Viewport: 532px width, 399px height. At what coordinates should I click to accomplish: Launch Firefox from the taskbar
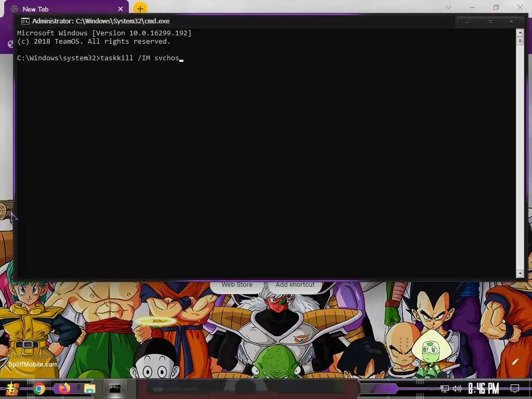click(x=64, y=389)
